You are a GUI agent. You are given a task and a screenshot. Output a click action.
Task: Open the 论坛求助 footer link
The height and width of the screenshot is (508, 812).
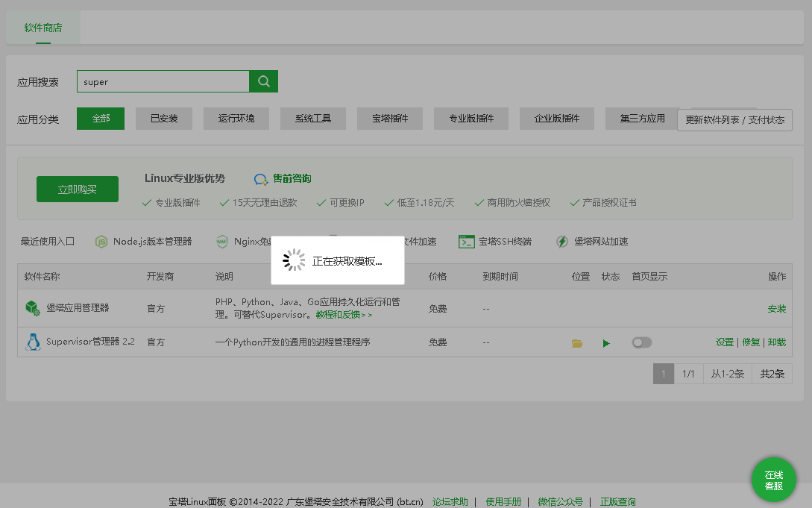(x=450, y=502)
